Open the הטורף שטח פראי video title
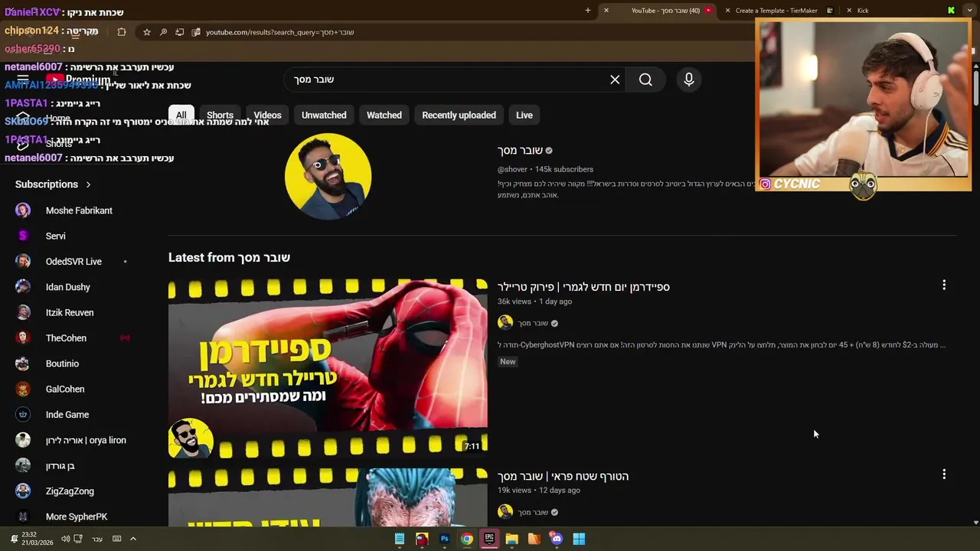 (x=563, y=476)
